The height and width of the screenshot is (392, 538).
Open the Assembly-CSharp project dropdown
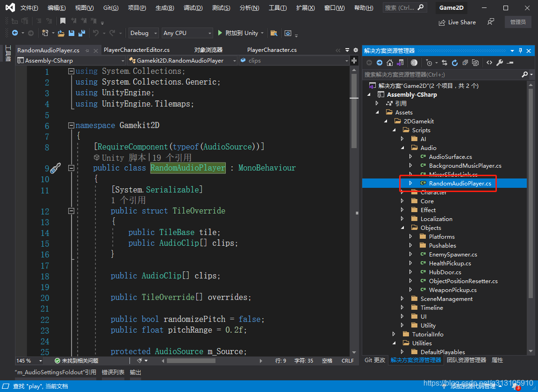(71, 61)
